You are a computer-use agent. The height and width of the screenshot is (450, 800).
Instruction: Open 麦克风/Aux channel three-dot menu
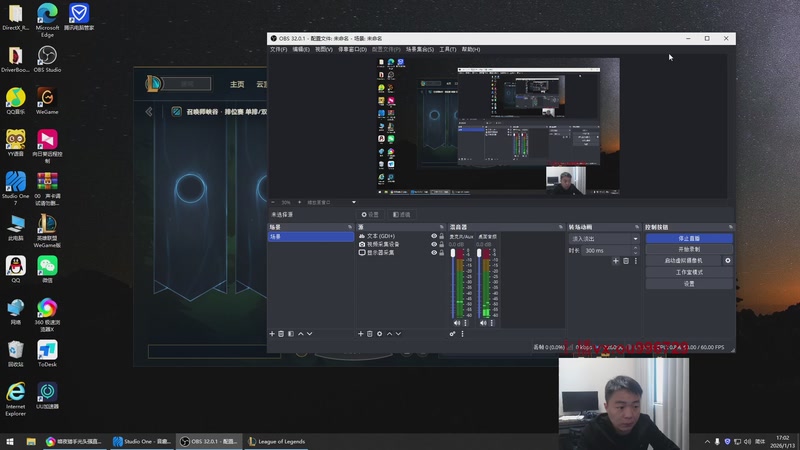465,323
